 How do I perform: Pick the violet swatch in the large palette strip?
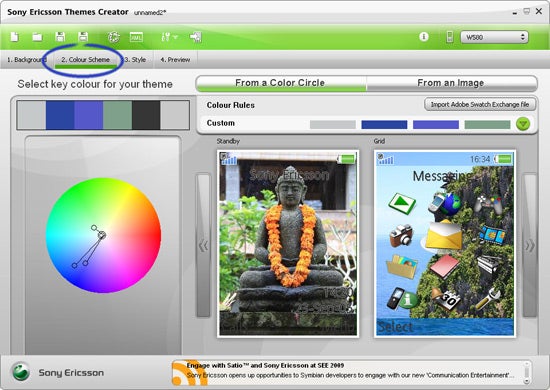89,115
